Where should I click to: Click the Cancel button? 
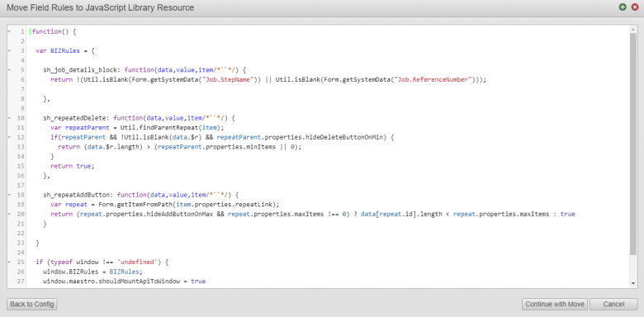(x=613, y=305)
